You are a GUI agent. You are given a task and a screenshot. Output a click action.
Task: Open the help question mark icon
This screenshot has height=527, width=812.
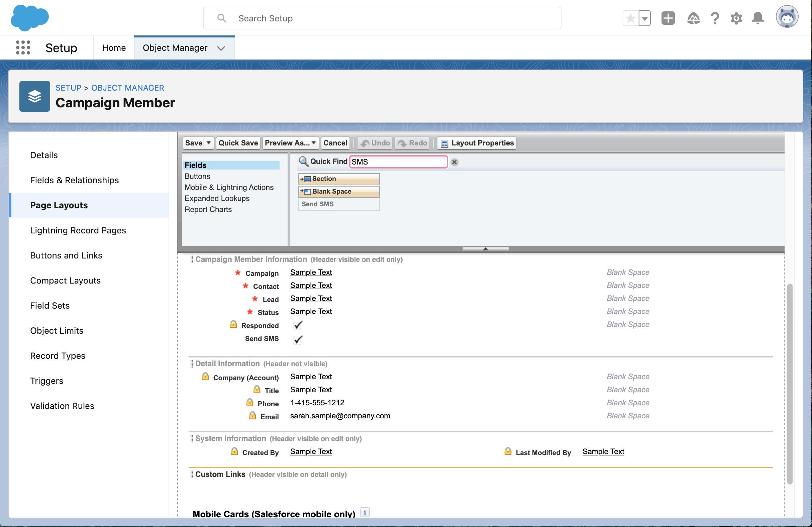tap(715, 18)
